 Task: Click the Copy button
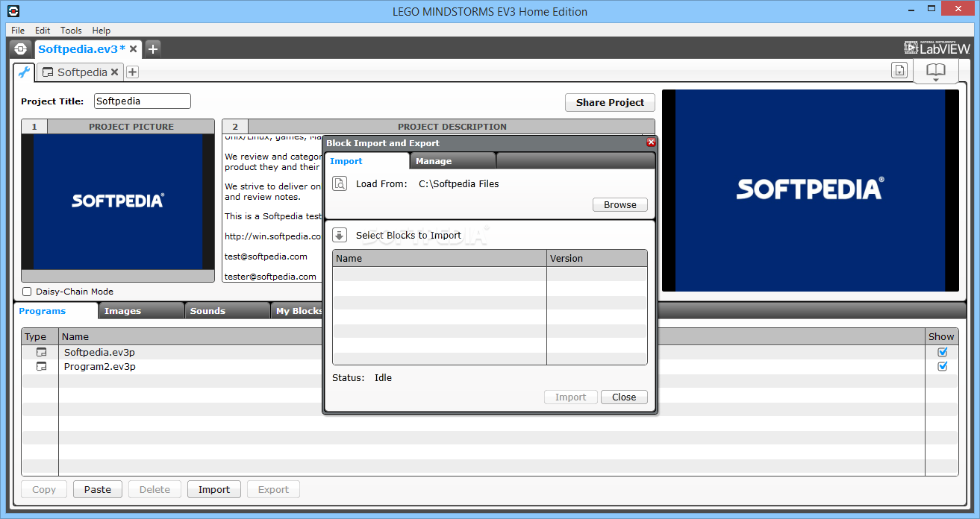(44, 490)
